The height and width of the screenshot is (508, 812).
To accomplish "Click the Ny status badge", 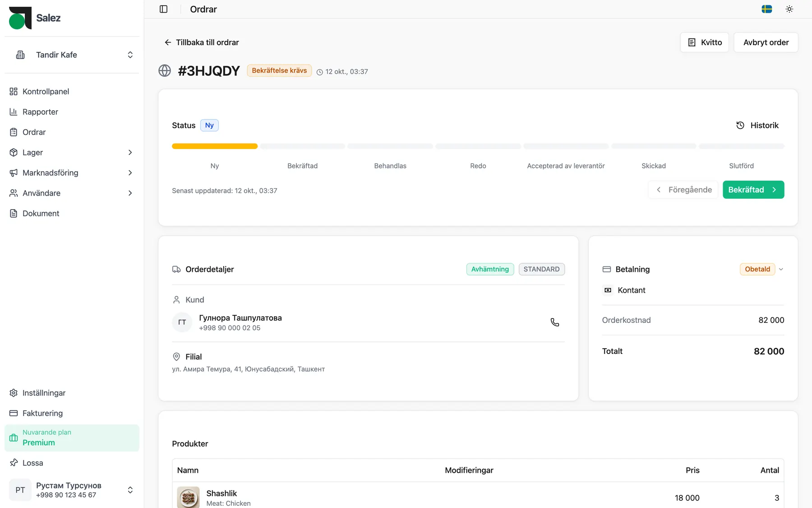I will tap(209, 126).
